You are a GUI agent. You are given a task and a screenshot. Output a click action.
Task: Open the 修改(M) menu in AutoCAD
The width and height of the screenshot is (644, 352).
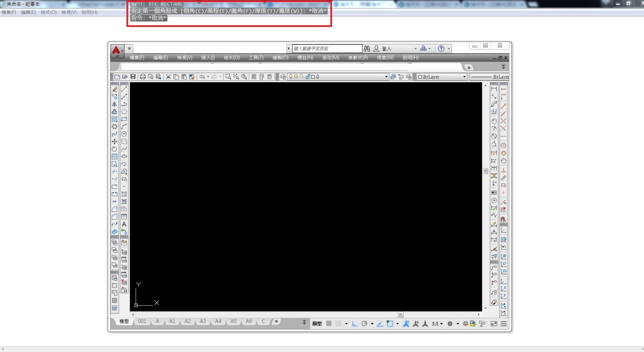[330, 58]
